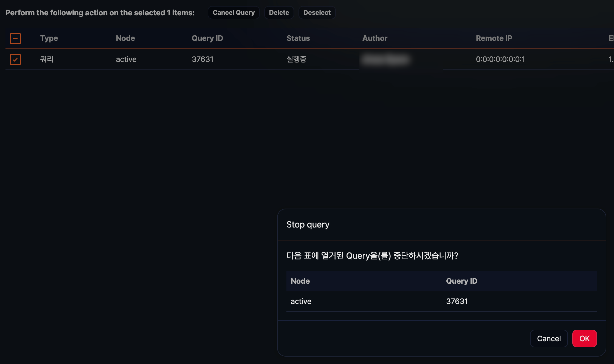The image size is (614, 364).
Task: Sort by Type column header
Action: point(49,38)
